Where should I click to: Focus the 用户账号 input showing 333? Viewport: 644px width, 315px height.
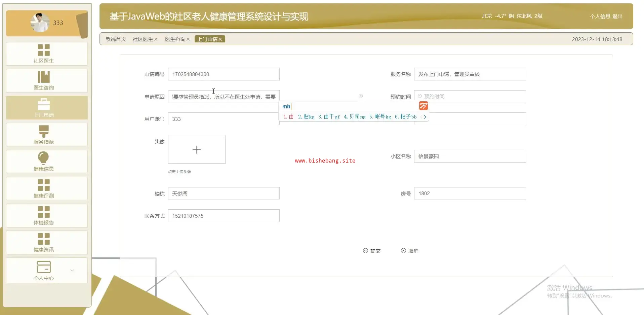click(x=224, y=119)
